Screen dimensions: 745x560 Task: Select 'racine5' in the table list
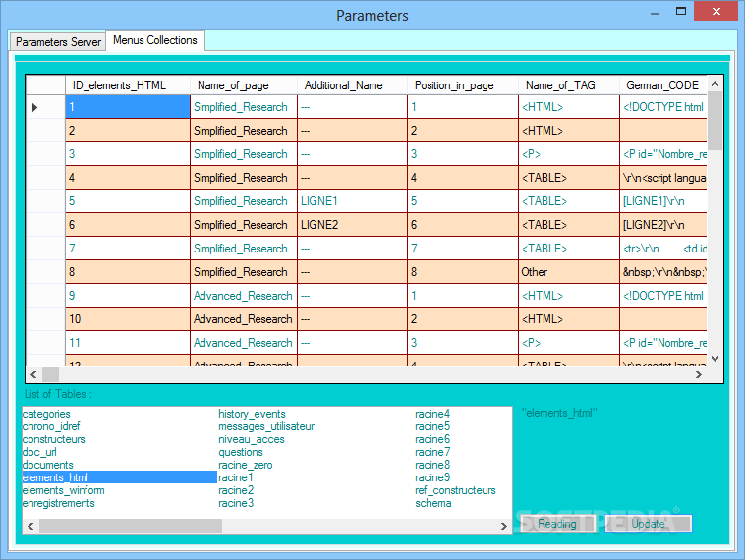[x=432, y=426]
